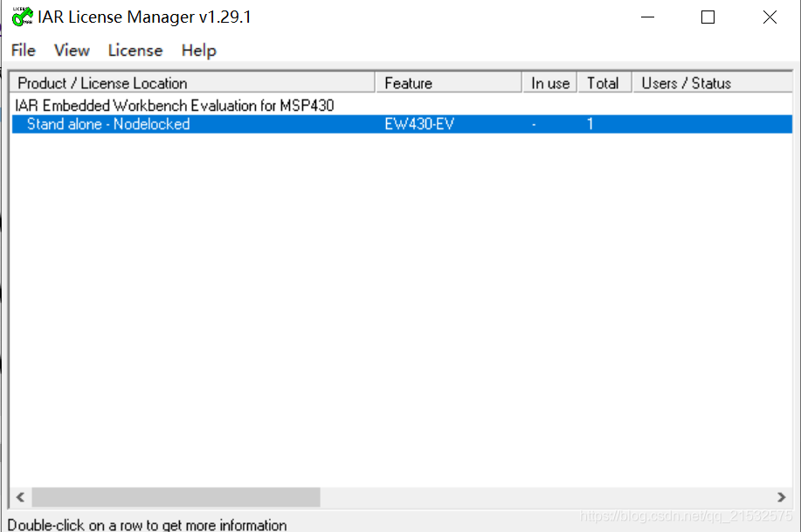Click the horizontal scrollbar thumb

point(176,497)
